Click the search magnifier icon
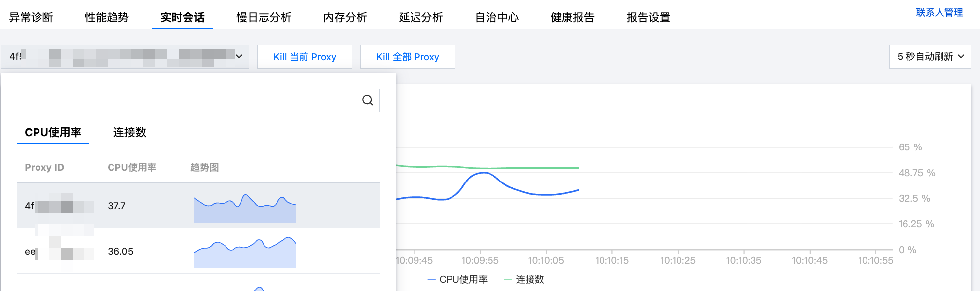 (x=367, y=101)
